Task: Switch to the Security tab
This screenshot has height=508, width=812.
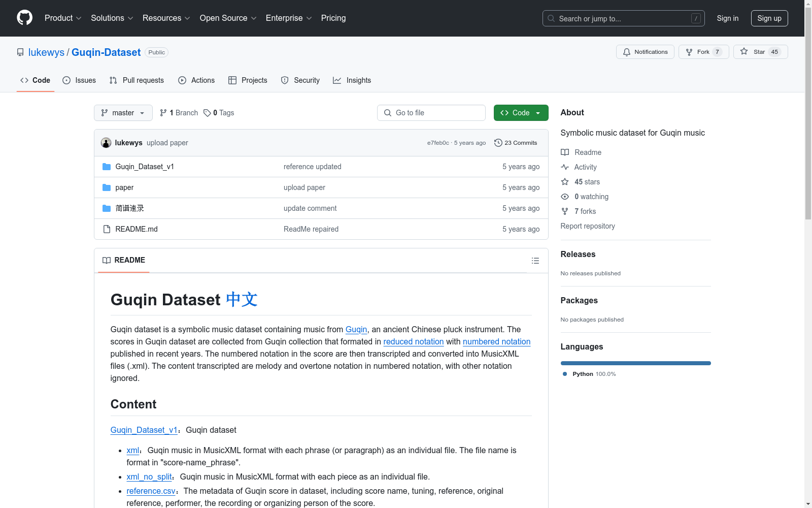Action: [x=300, y=80]
